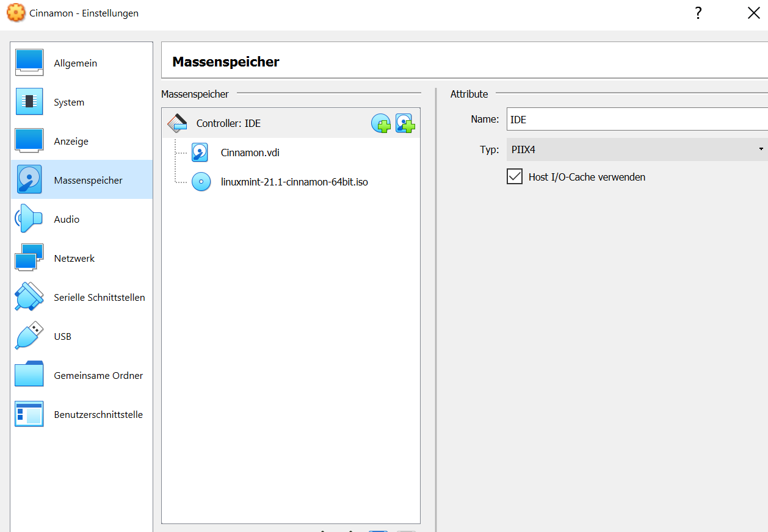This screenshot has height=532, width=768.
Task: Add optical drive to IDE controller
Action: [381, 123]
